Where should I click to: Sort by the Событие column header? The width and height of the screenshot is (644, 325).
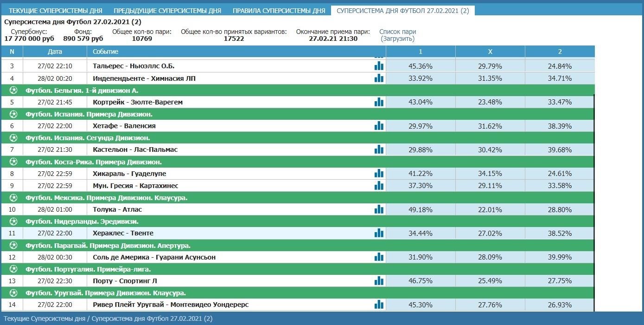click(236, 52)
